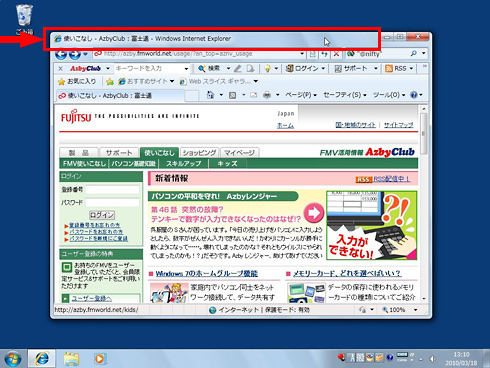This screenshot has height=368, width=490.
Task: Open the ツール(O) menu
Action: [389, 95]
